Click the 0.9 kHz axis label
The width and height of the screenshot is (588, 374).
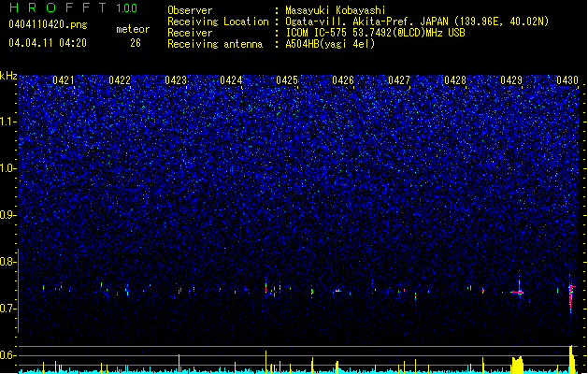pyautogui.click(x=7, y=215)
